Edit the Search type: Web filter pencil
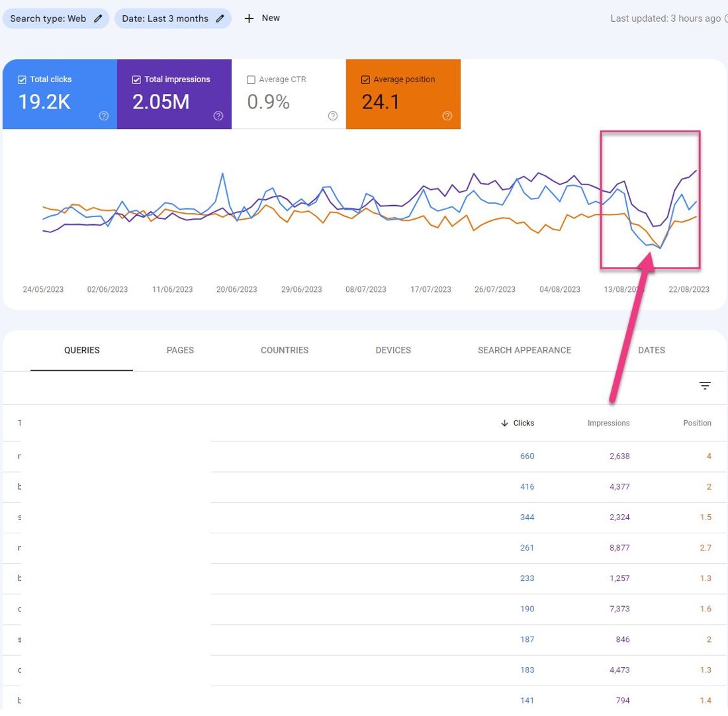Viewport: 728px width, 716px height. tap(98, 19)
